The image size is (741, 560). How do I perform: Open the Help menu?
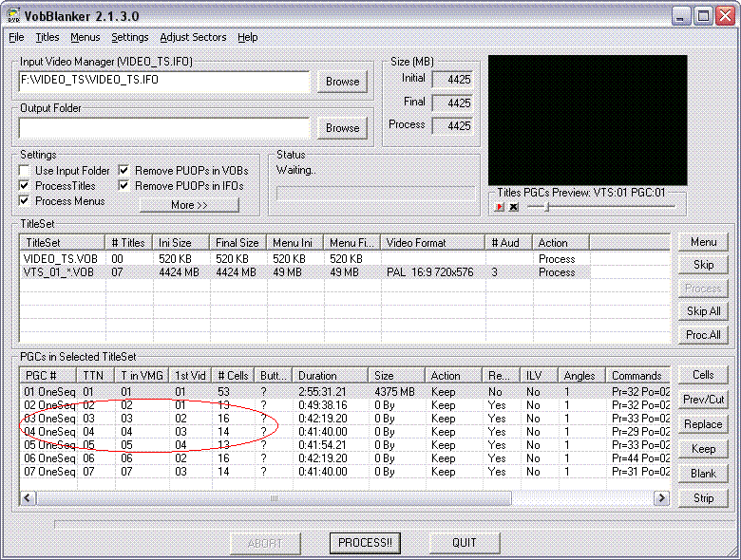pyautogui.click(x=248, y=37)
